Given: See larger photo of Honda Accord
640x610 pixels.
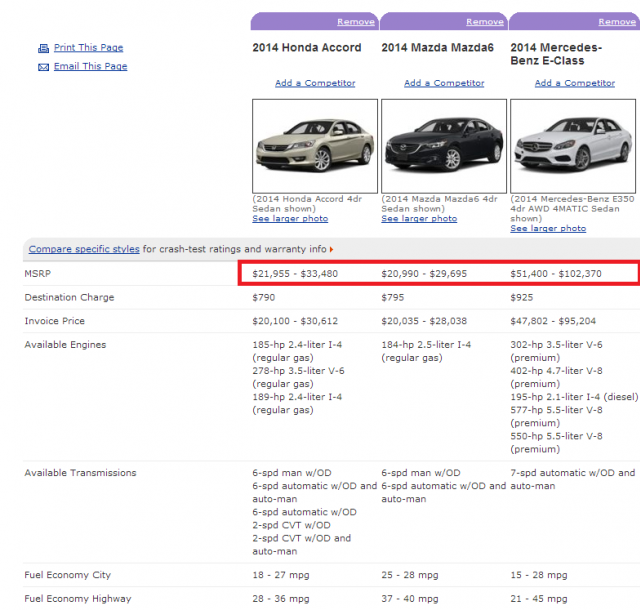Looking at the screenshot, I should (x=290, y=218).
